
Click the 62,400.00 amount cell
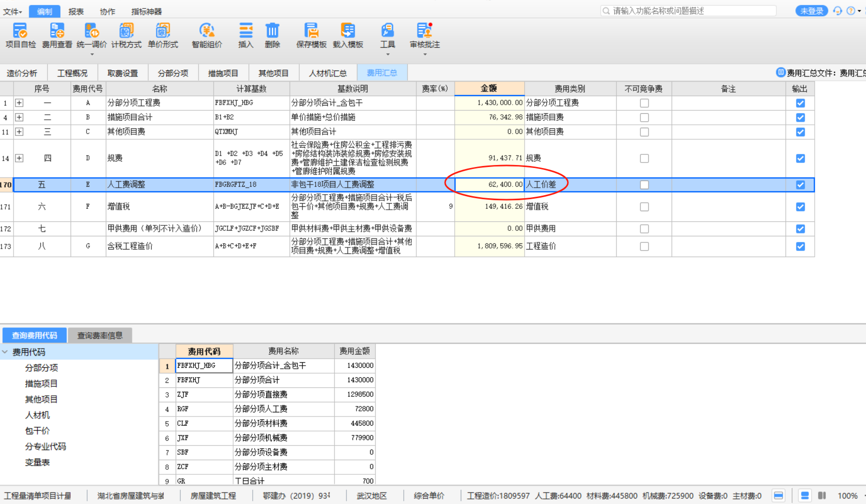[489, 185]
